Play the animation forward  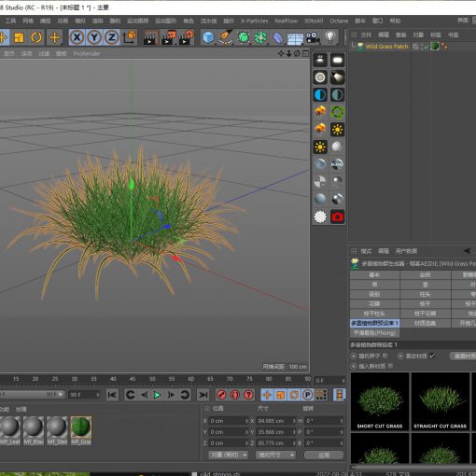pyautogui.click(x=158, y=395)
